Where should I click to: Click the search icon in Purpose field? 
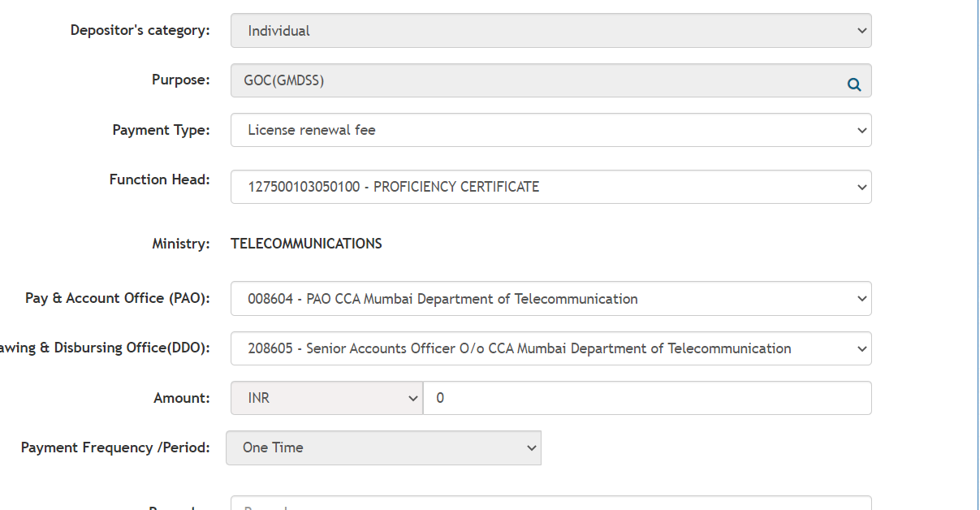click(x=854, y=84)
